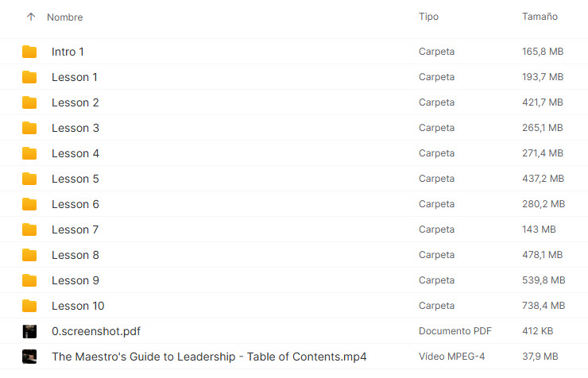Click the sort ascending arrow icon

[x=31, y=17]
